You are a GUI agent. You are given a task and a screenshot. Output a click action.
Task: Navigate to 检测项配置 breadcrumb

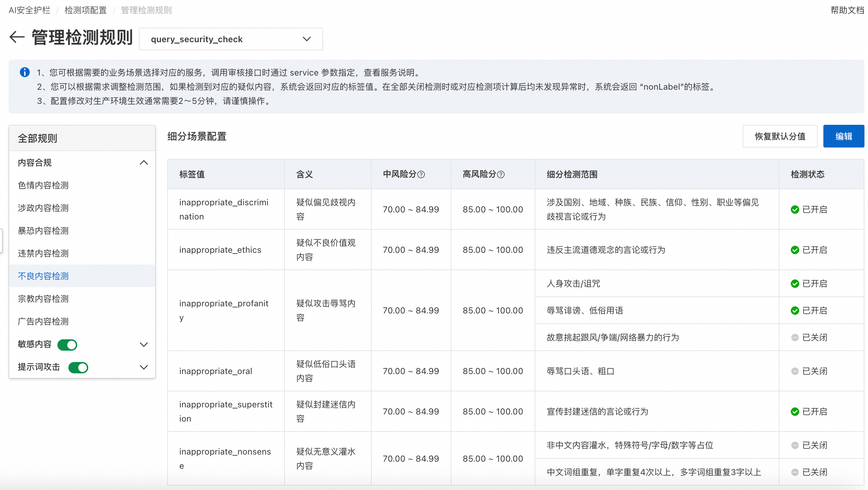click(85, 10)
